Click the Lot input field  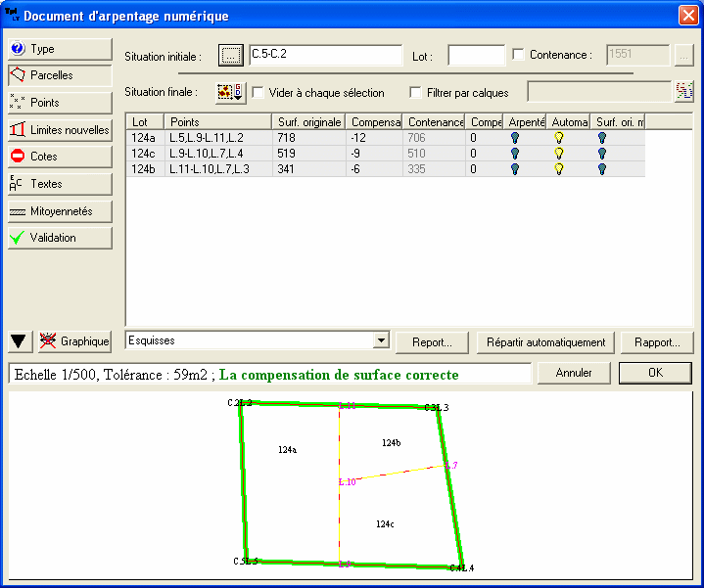[x=476, y=56]
